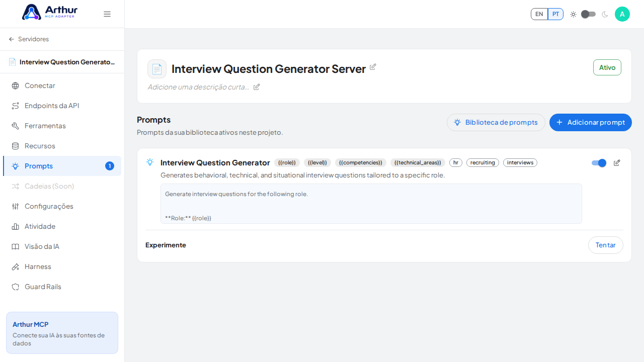Click the recruiting tag
Screen dimensions: 644x362
(x=482, y=163)
